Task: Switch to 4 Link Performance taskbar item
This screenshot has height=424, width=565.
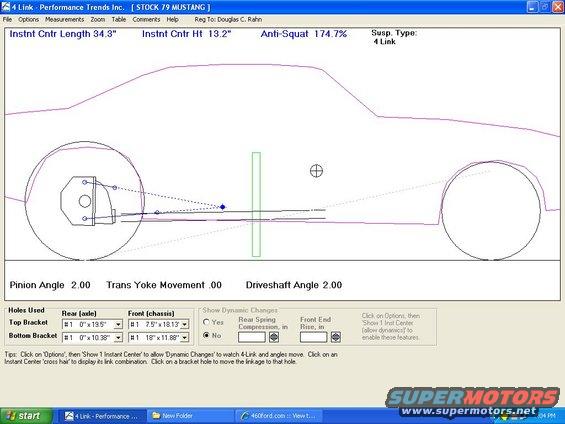Action: (102, 416)
